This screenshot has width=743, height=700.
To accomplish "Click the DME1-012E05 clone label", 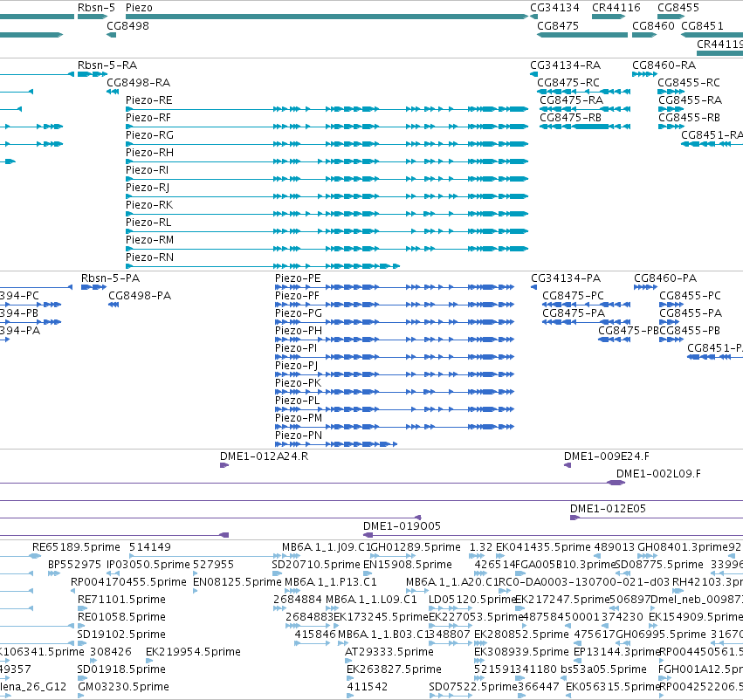I will [608, 509].
